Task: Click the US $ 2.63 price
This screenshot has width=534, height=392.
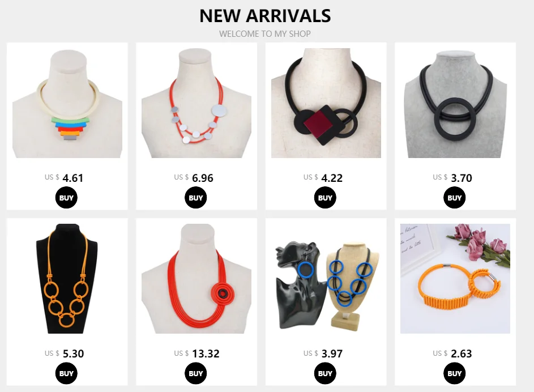Action: click(452, 353)
